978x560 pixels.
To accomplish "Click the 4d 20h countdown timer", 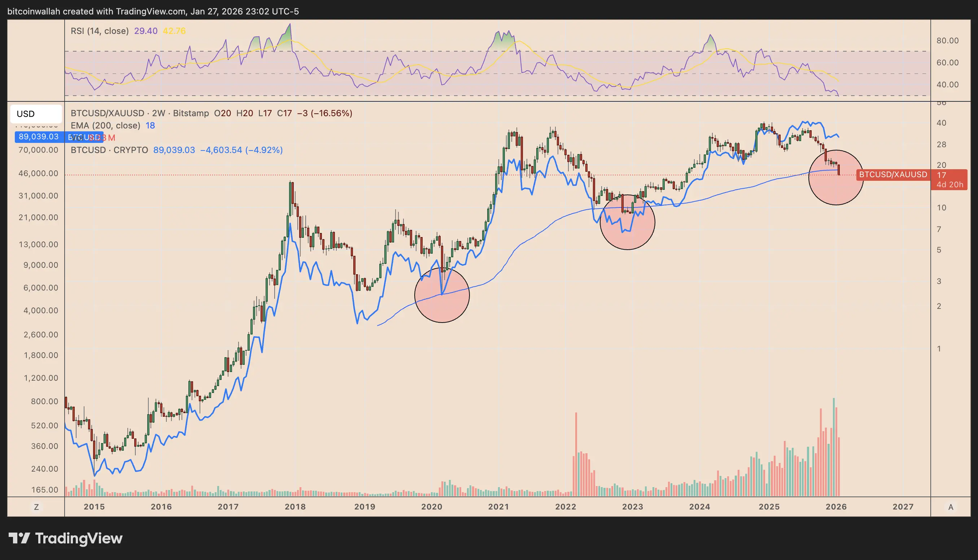I will tap(949, 185).
